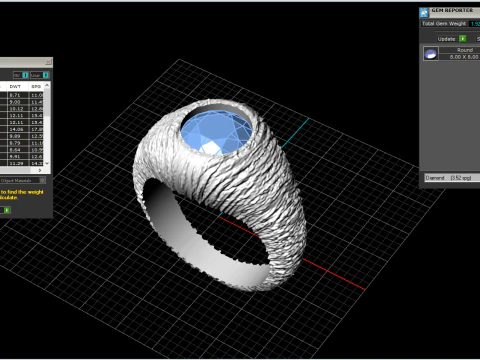Click the SPG column header

pos(36,87)
